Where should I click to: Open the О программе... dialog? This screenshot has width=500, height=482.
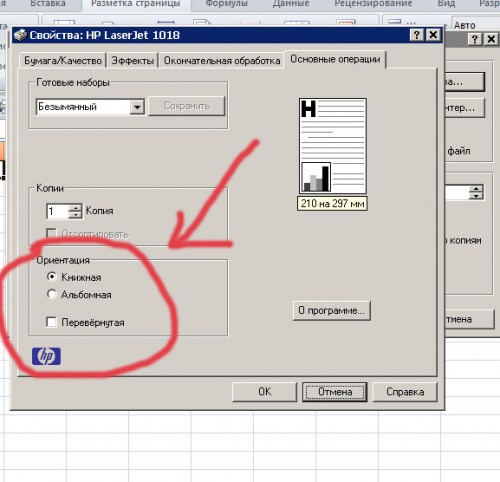331,311
